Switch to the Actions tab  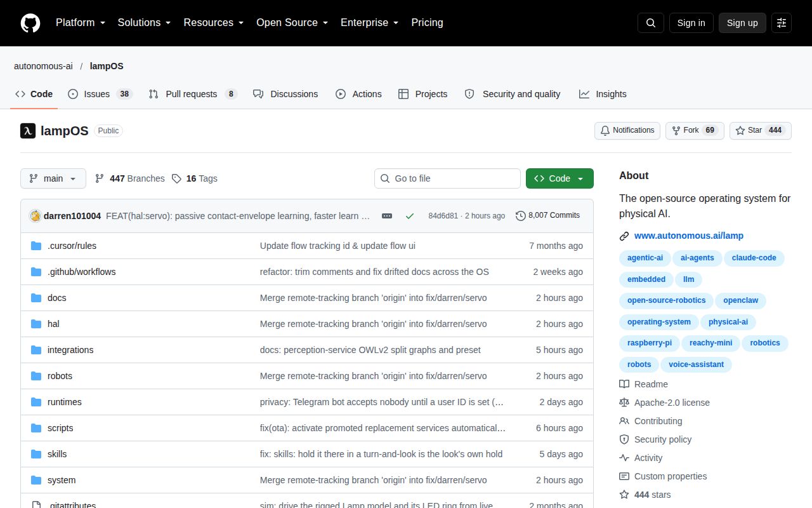coord(358,94)
